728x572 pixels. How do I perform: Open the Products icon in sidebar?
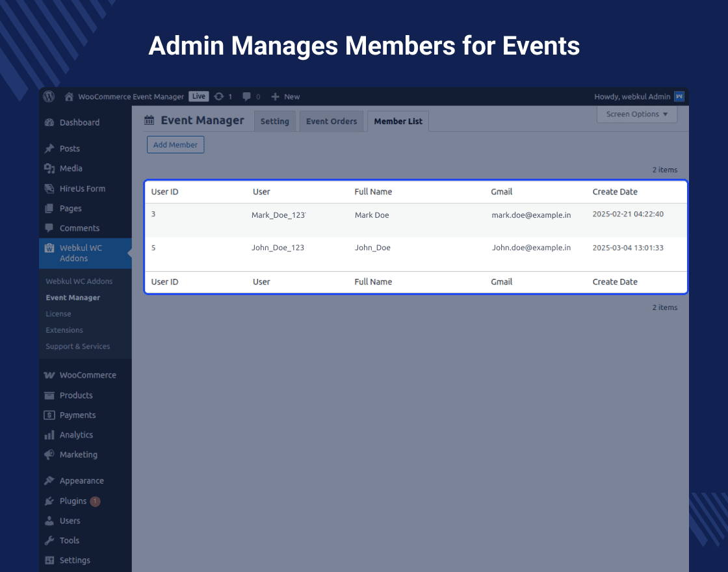point(49,395)
